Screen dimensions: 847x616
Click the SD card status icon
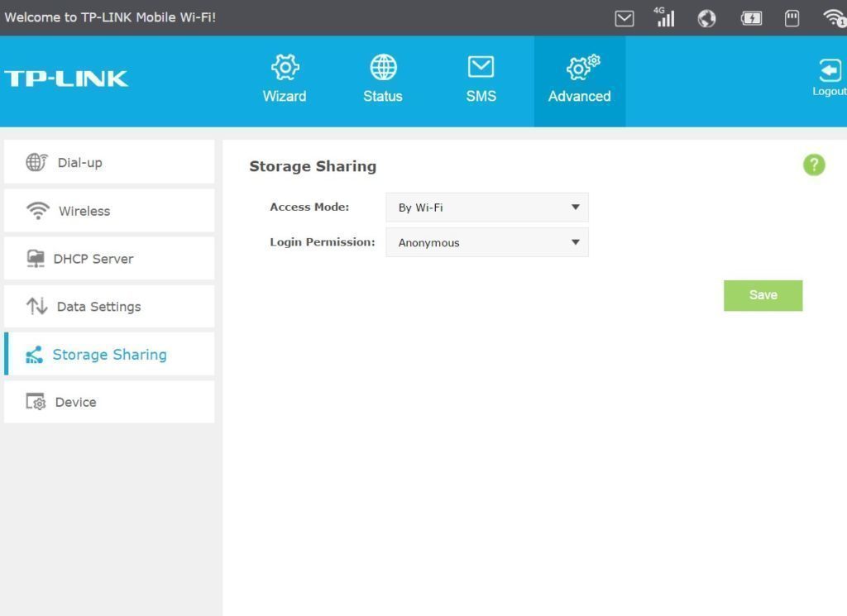pyautogui.click(x=792, y=18)
